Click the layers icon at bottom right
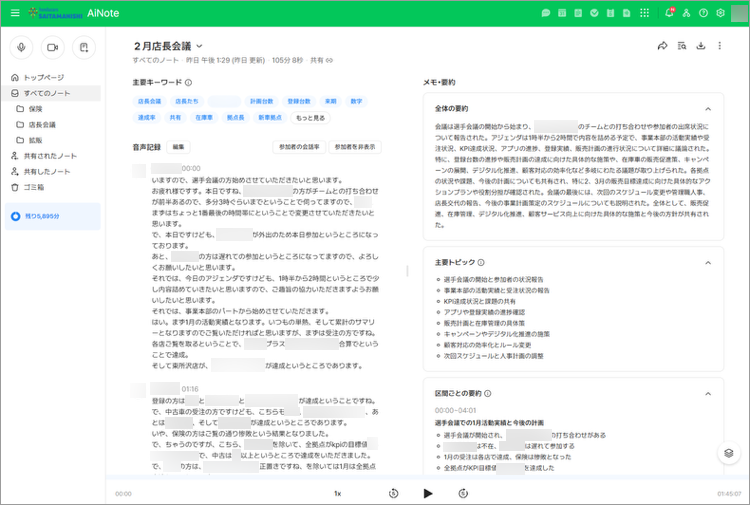This screenshot has width=750, height=505. click(x=729, y=453)
